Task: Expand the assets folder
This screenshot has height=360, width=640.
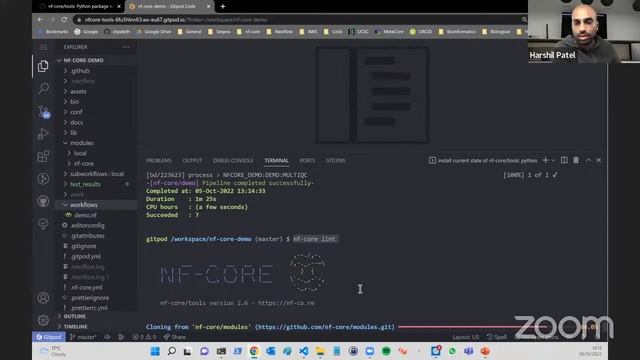Action: pos(96,91)
